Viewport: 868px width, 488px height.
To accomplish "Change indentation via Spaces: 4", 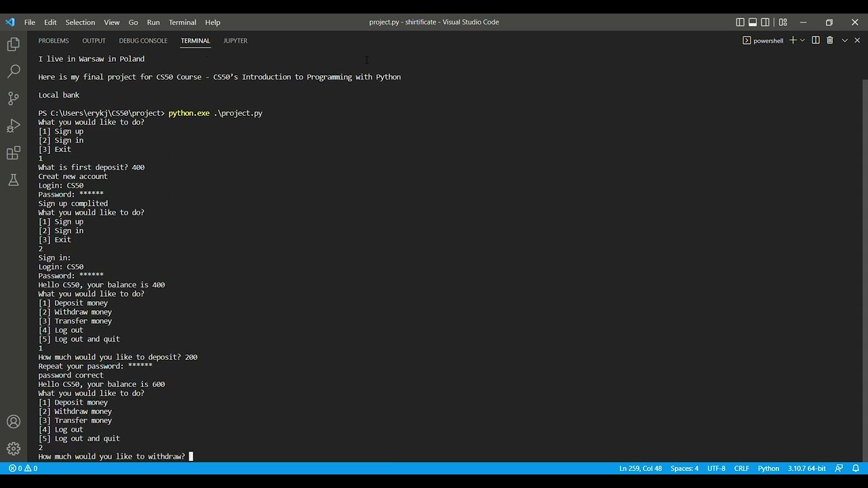I will [x=684, y=468].
